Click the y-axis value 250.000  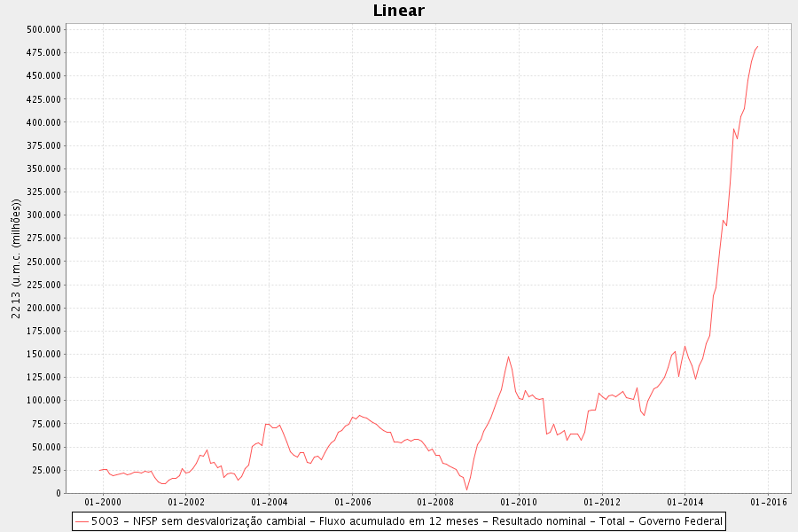coord(43,262)
